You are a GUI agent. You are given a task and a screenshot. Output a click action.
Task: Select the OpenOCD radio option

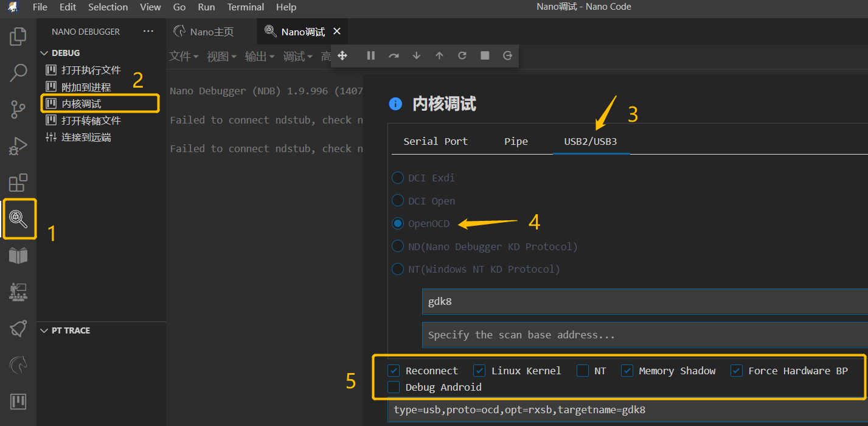tap(397, 223)
